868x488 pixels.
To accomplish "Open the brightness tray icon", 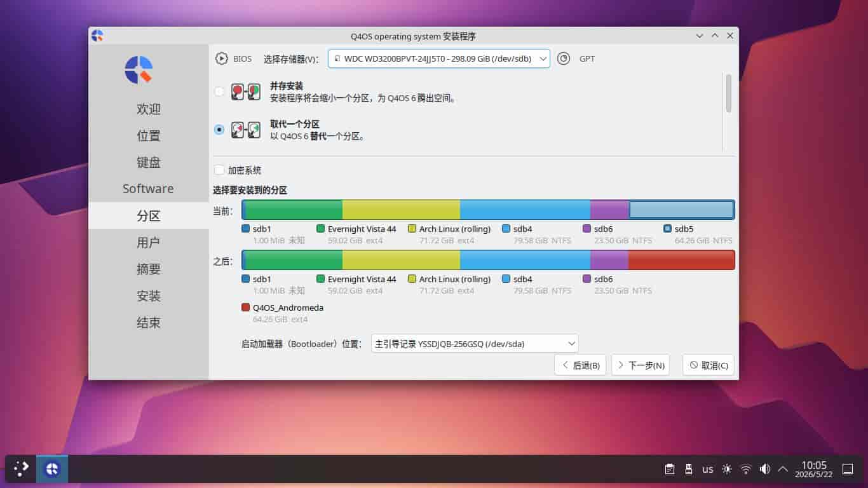I will coord(727,469).
